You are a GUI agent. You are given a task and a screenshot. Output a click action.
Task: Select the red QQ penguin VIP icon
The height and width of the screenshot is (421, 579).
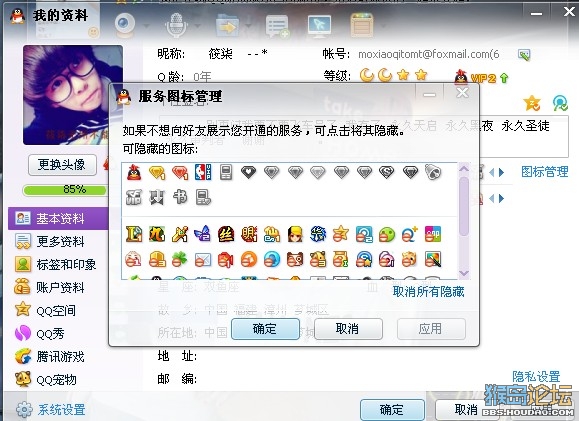click(134, 172)
